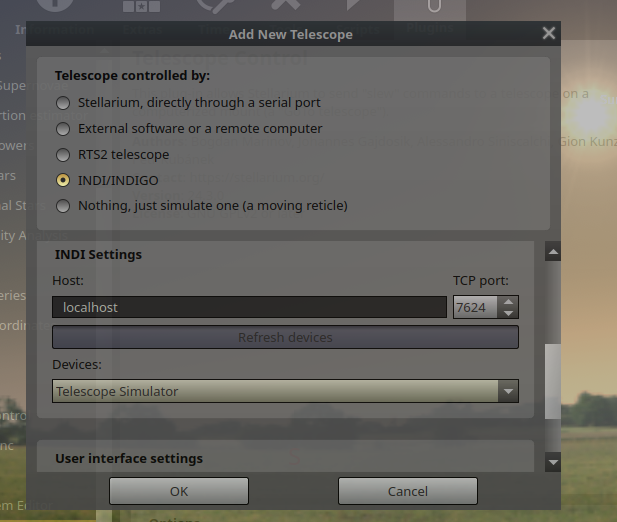This screenshot has height=522, width=617.
Task: Increase TCP port with up arrow
Action: point(508,302)
